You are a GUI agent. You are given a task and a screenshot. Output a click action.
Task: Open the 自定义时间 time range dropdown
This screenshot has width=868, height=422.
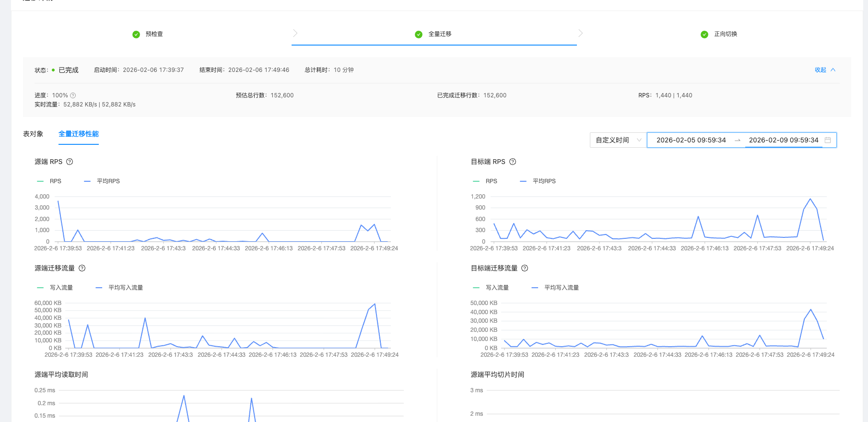coord(618,140)
